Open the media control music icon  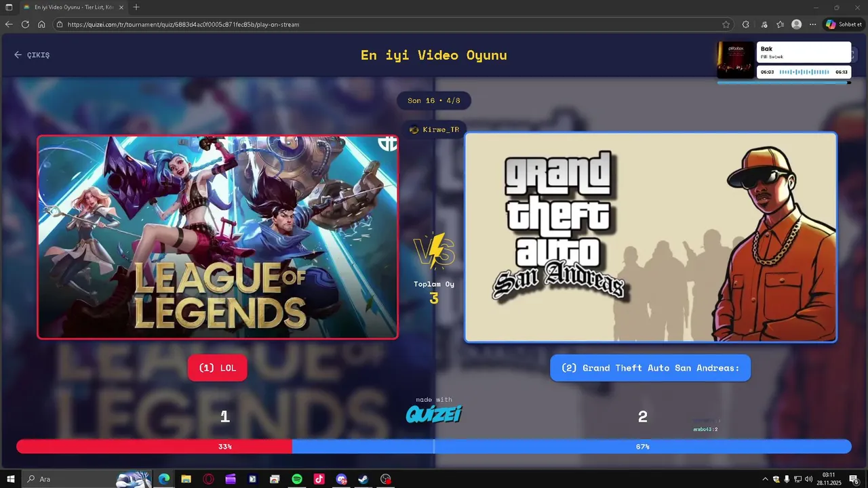pos(764,24)
